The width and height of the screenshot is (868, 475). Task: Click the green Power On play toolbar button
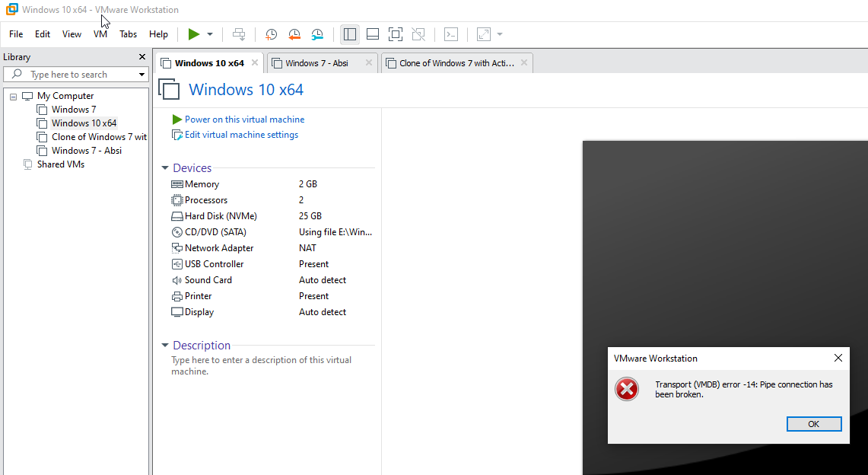(194, 34)
